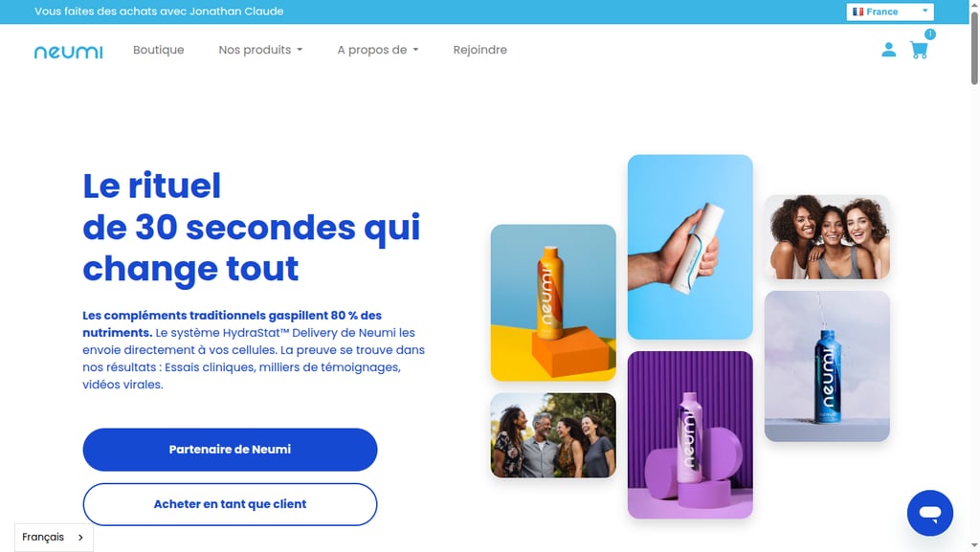This screenshot has height=552, width=980.
Task: Click the Partenaire de Neumi button
Action: [x=230, y=450]
